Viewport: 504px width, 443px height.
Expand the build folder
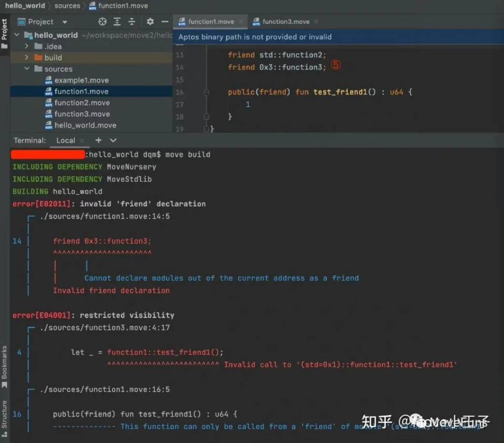tap(27, 58)
